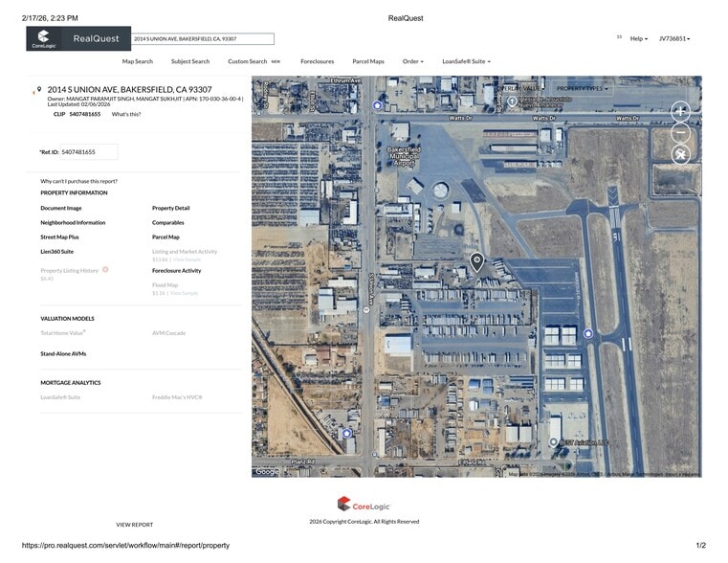Open Street Map Plus
Image resolution: width=728 pixels, height=563 pixels.
click(59, 236)
